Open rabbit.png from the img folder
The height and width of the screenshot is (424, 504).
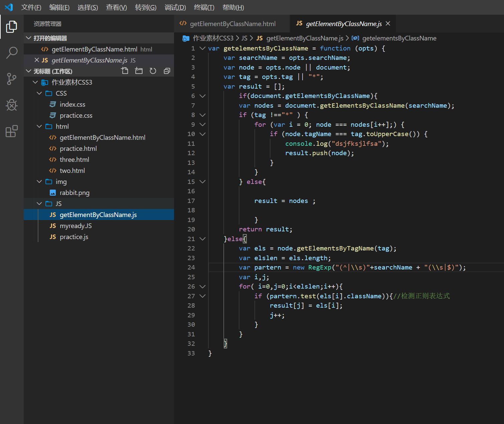point(99,193)
